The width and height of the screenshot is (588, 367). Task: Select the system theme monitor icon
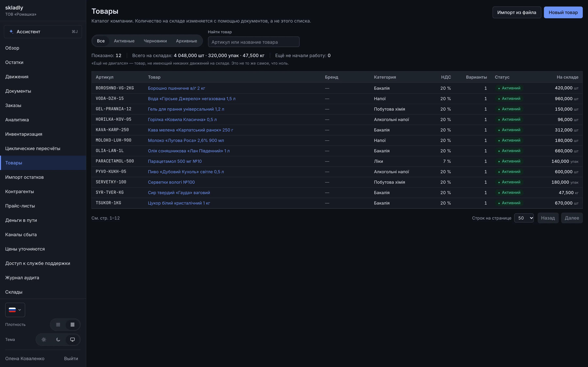(72, 340)
